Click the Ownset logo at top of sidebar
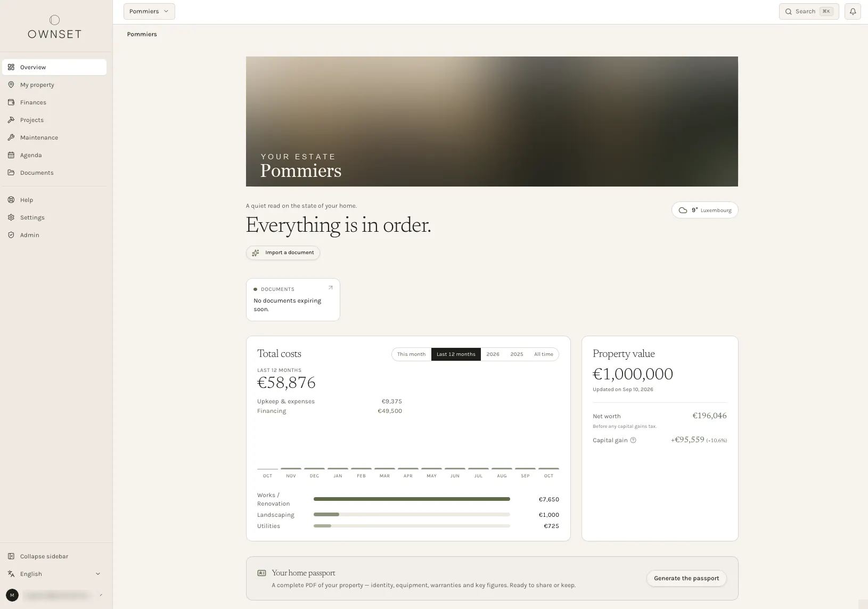The width and height of the screenshot is (868, 609). point(54,27)
